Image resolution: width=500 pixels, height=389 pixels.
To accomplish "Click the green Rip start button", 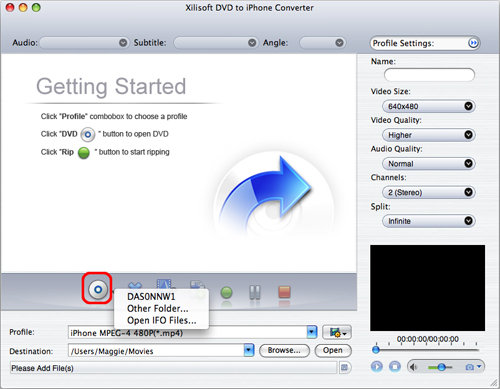I will tap(226, 292).
